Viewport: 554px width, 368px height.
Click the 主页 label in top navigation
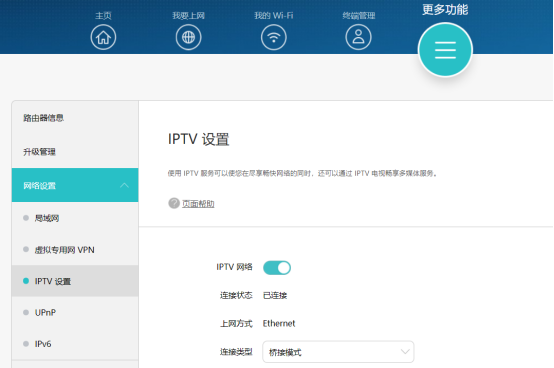pyautogui.click(x=103, y=16)
